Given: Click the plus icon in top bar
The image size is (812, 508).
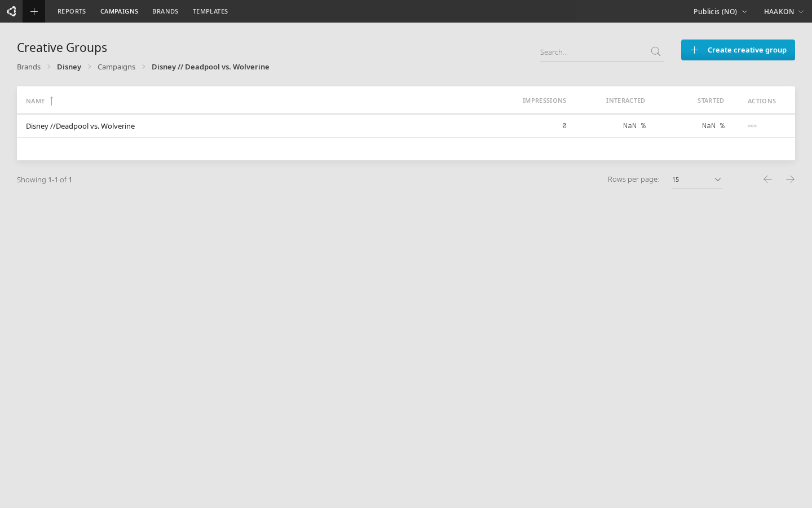Looking at the screenshot, I should tap(34, 11).
